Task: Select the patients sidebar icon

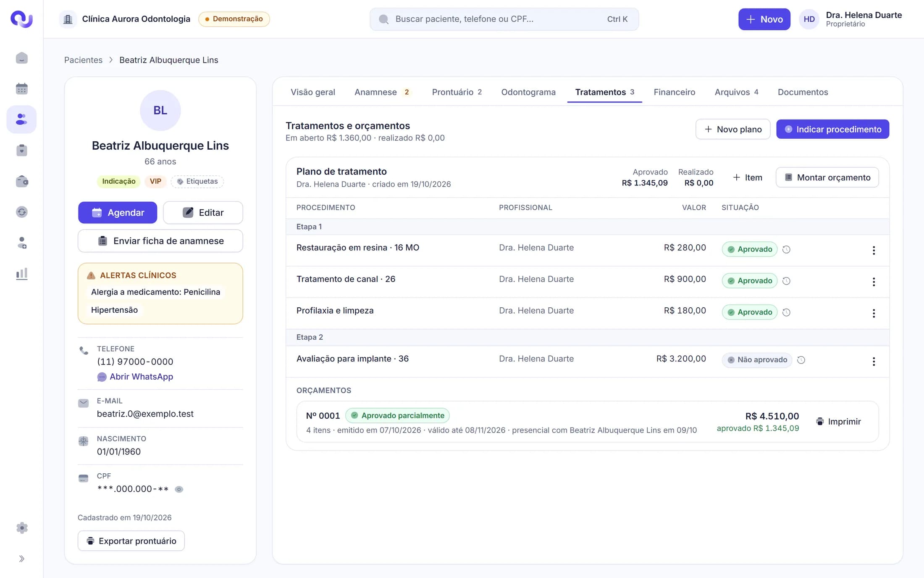Action: 21,119
